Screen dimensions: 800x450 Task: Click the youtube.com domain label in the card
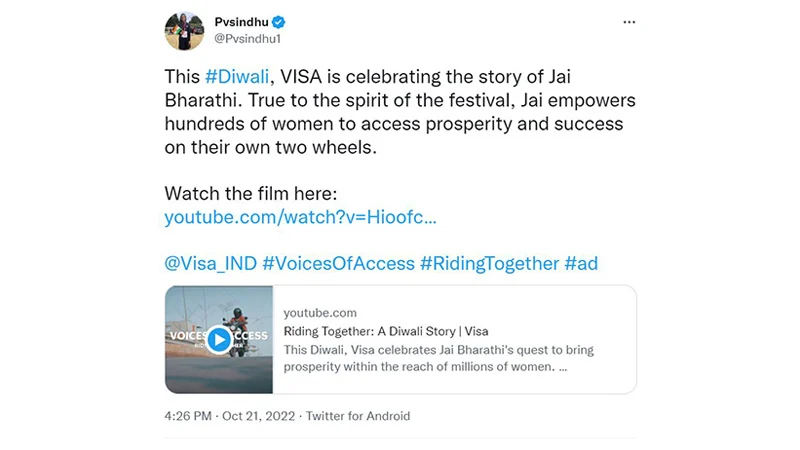click(x=320, y=313)
